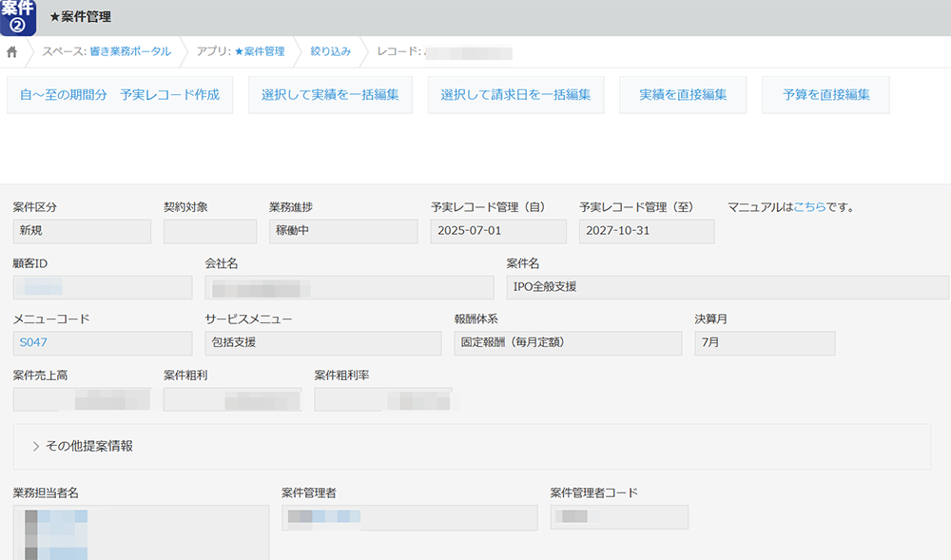Click the 案件② app icon
The width and height of the screenshot is (951, 560).
tap(18, 17)
